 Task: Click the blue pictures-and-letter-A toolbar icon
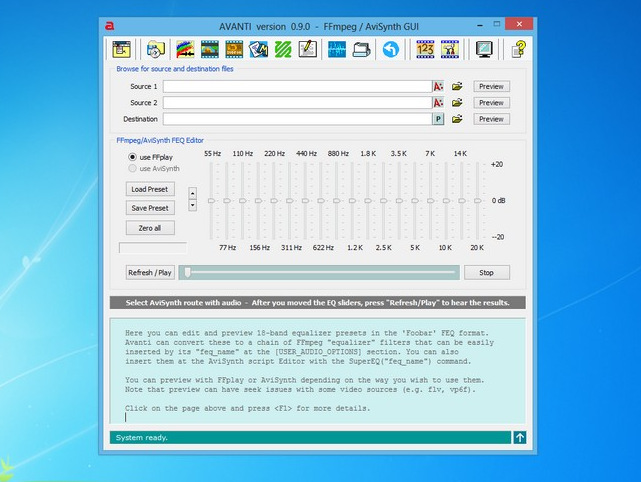click(258, 49)
